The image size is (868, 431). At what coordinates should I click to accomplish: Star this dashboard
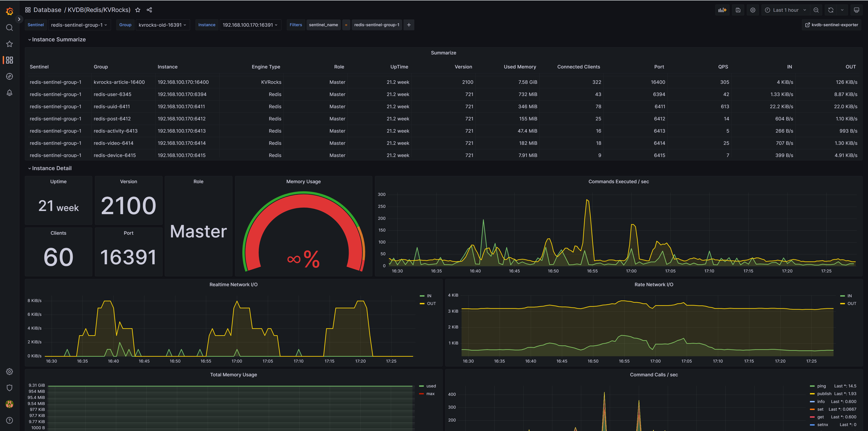click(137, 10)
